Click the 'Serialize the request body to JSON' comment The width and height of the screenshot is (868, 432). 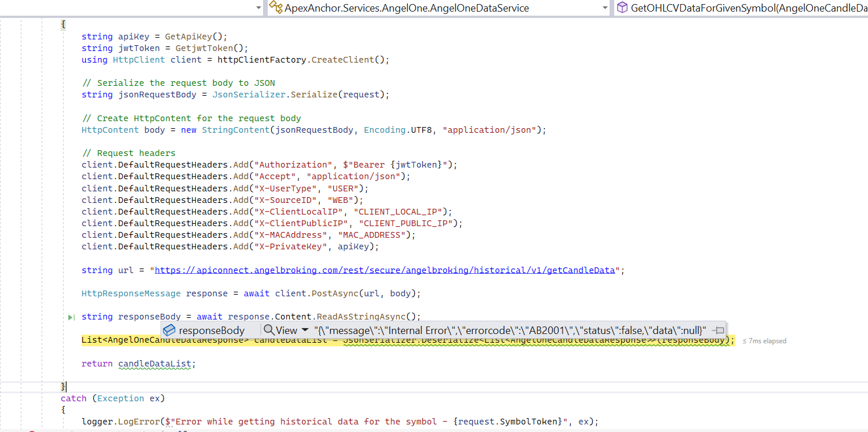(x=178, y=83)
